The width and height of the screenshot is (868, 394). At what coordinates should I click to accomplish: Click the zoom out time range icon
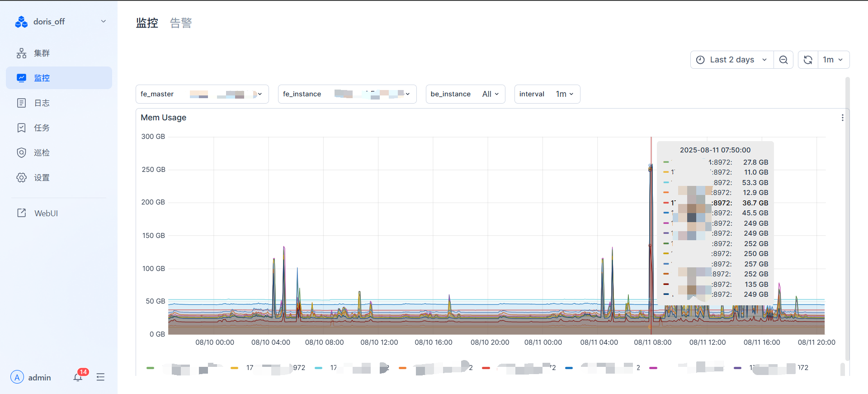pyautogui.click(x=783, y=60)
